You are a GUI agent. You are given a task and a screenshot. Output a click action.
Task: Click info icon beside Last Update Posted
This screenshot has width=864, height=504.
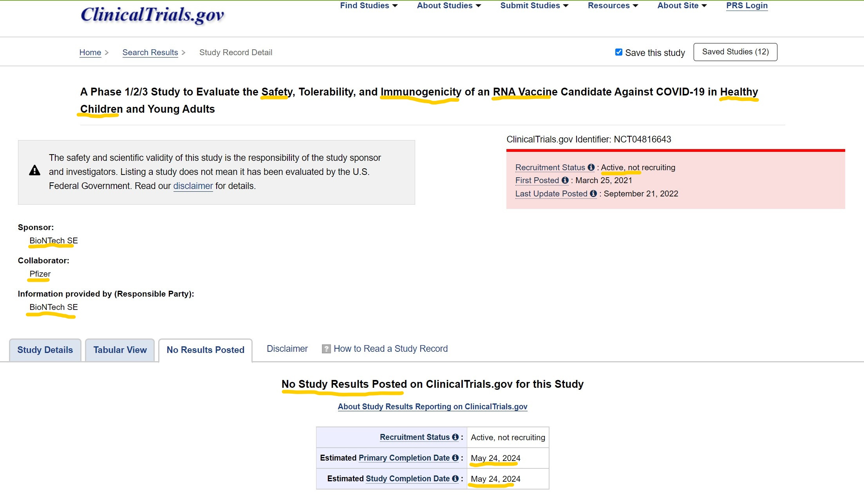point(593,194)
